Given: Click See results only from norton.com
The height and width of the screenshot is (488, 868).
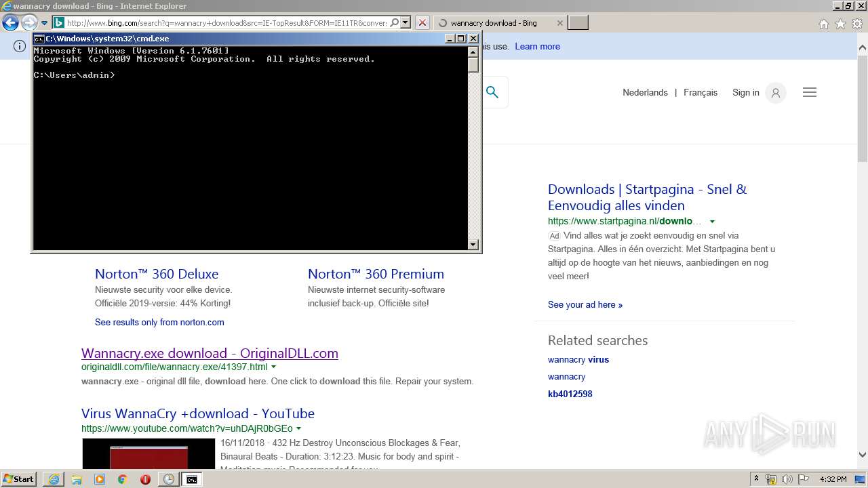Looking at the screenshot, I should click(159, 322).
